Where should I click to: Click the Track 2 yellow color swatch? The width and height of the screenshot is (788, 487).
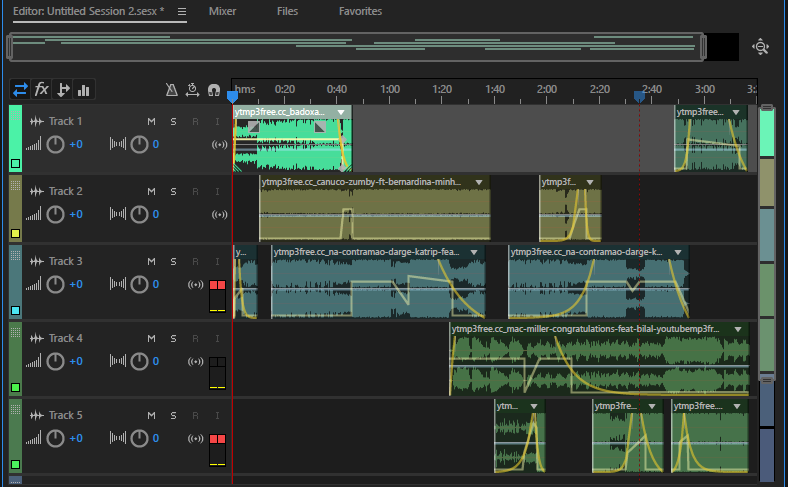pos(15,233)
